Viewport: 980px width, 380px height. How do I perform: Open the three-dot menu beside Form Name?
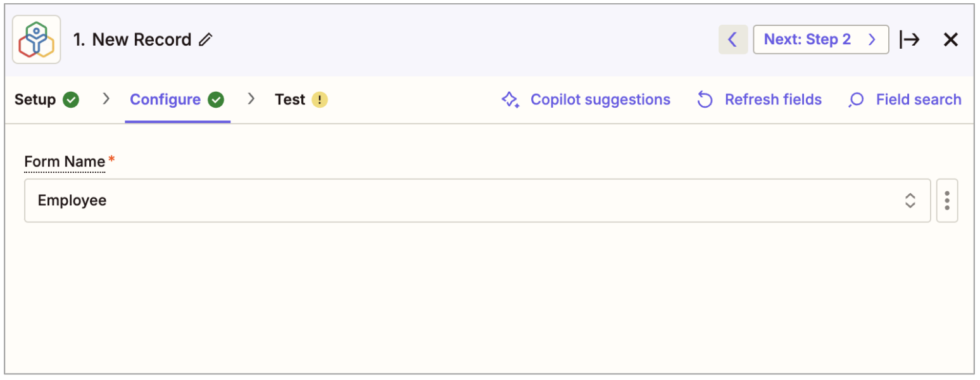pyautogui.click(x=946, y=201)
